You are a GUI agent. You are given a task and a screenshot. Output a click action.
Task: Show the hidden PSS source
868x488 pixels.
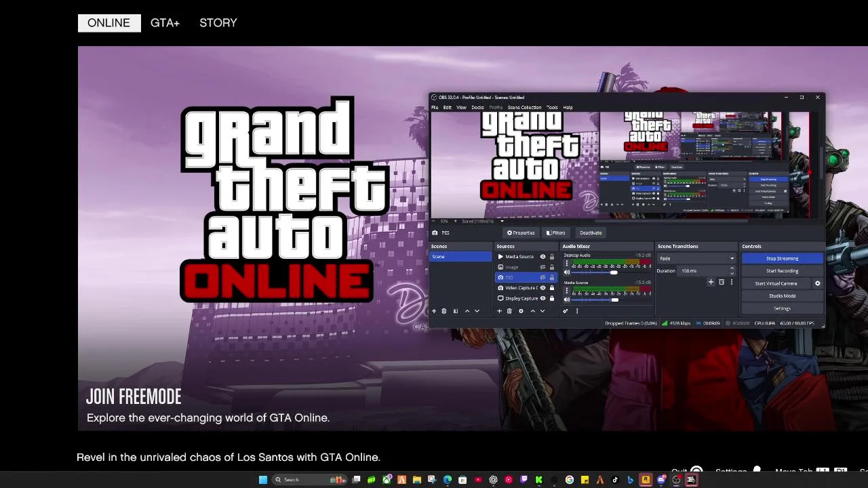pyautogui.click(x=542, y=277)
